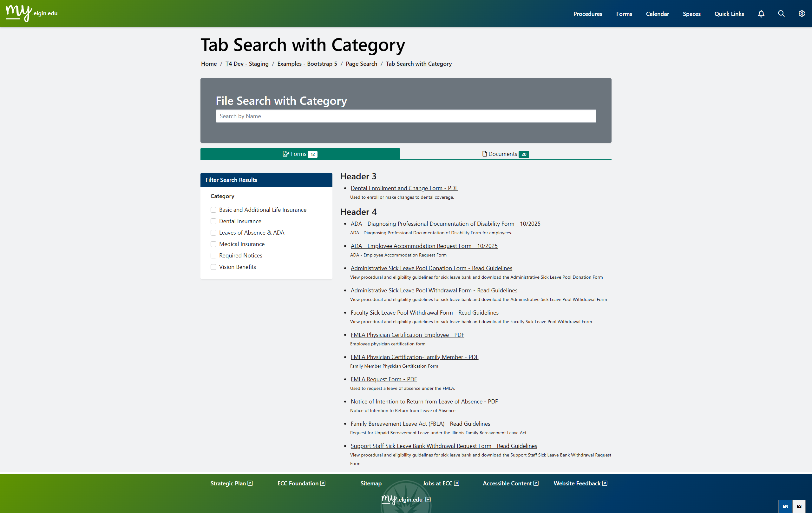812x513 pixels.
Task: Open the notifications bell icon
Action: tap(761, 14)
